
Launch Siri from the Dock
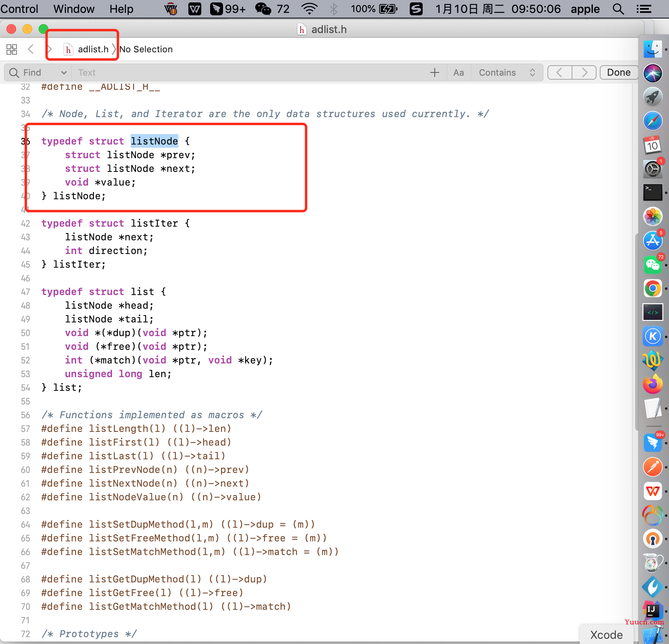[x=652, y=73]
